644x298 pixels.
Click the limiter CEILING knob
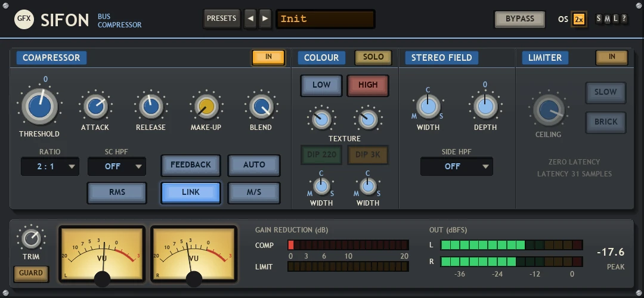click(549, 110)
